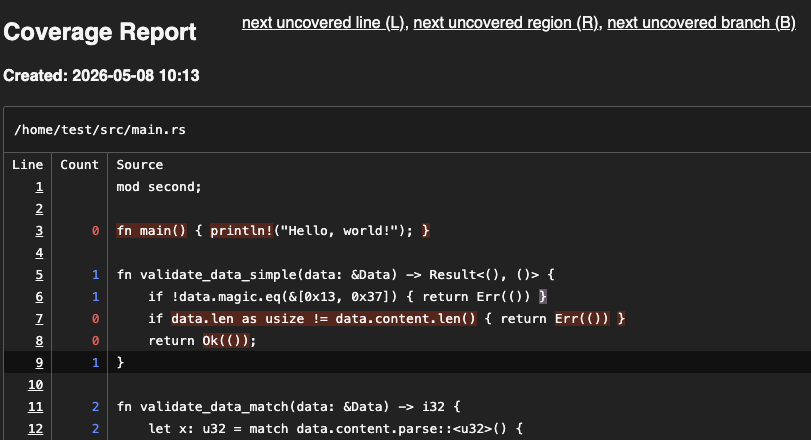
Task: Click the count 2 for line 11
Action: click(x=95, y=406)
